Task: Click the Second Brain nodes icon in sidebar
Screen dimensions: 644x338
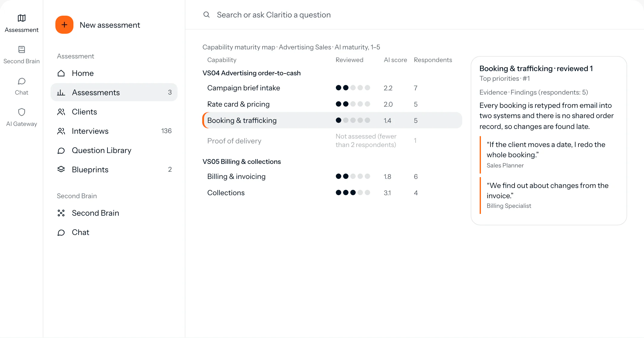Action: click(x=61, y=213)
